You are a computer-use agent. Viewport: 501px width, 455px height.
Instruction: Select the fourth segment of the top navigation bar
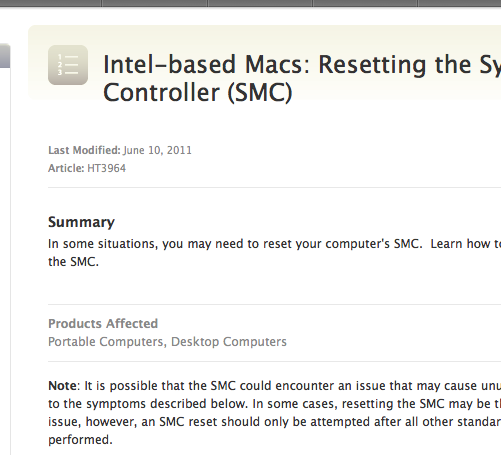click(365, 3)
